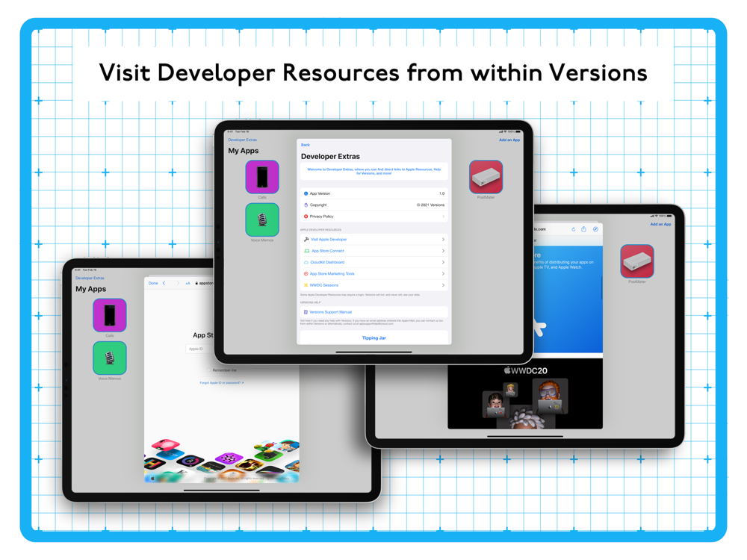Expand the Visit Apple Developer row chevron
This screenshot has width=747, height=560.
(443, 240)
